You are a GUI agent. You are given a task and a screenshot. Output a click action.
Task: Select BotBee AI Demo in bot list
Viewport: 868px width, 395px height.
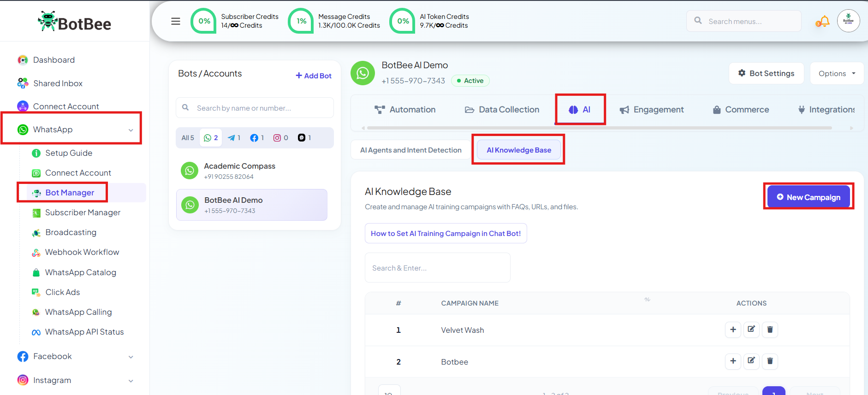(252, 205)
